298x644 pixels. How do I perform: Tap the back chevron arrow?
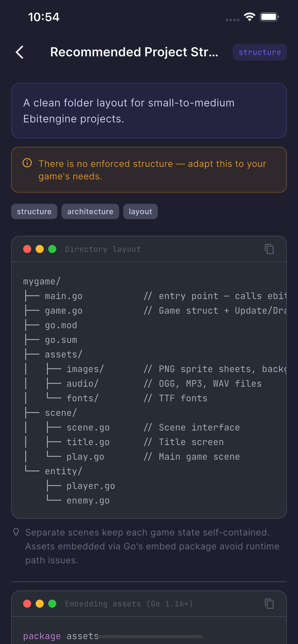coord(19,52)
